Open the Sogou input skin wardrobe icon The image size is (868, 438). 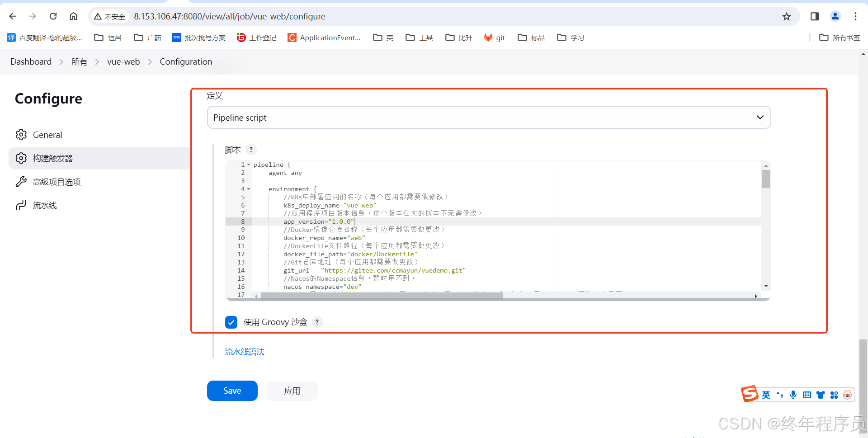[821, 394]
